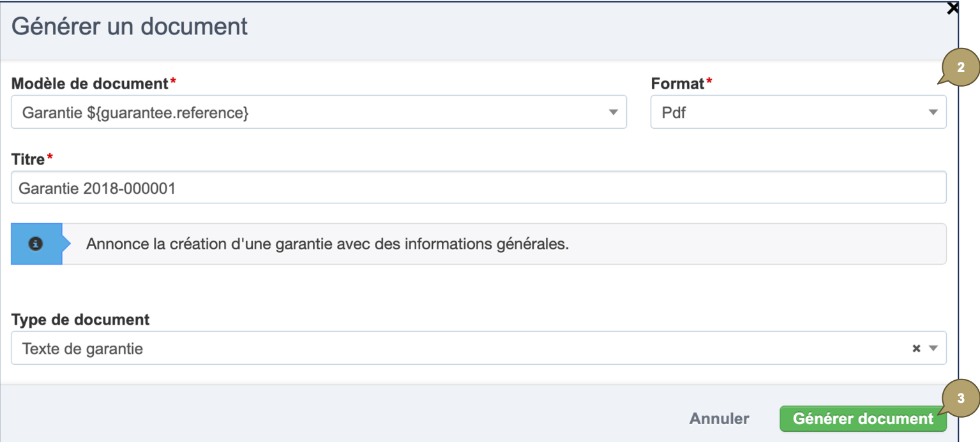Viewport: 980px width, 442px height.
Task: Click the dropdown arrow on Format field
Action: (931, 112)
